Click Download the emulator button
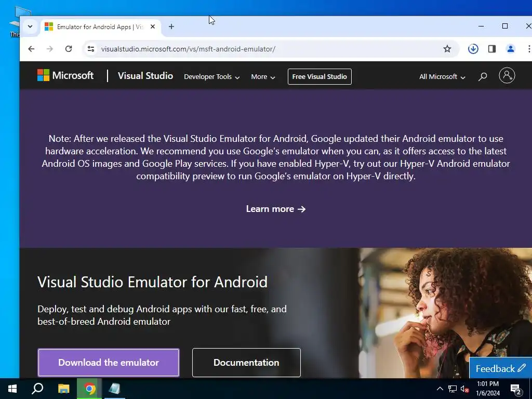The image size is (532, 399). point(109,362)
